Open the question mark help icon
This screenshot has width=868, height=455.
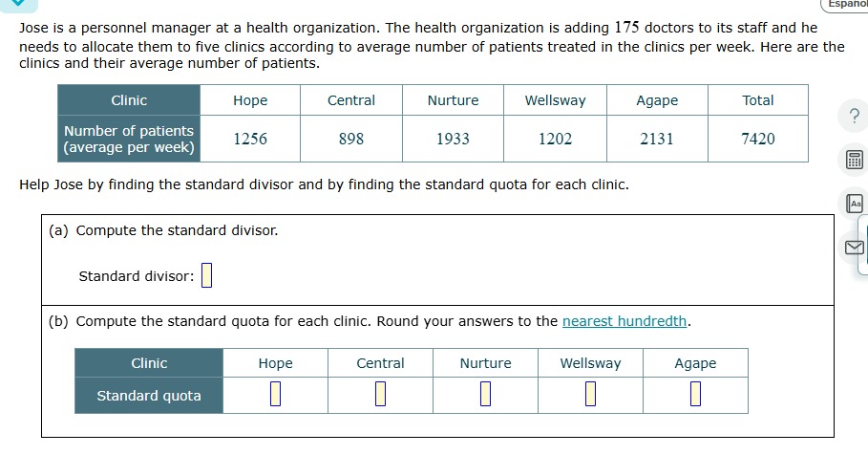(x=856, y=117)
